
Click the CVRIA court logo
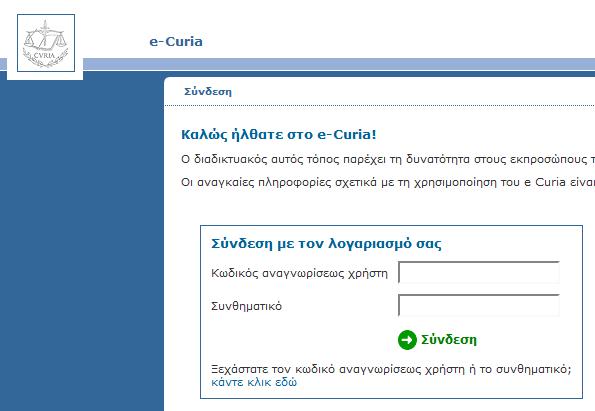46,43
